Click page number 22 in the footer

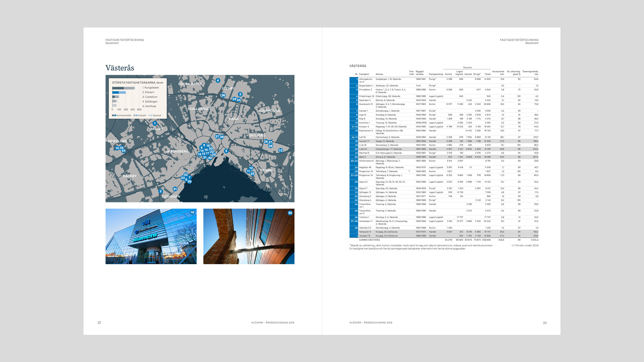tap(99, 323)
